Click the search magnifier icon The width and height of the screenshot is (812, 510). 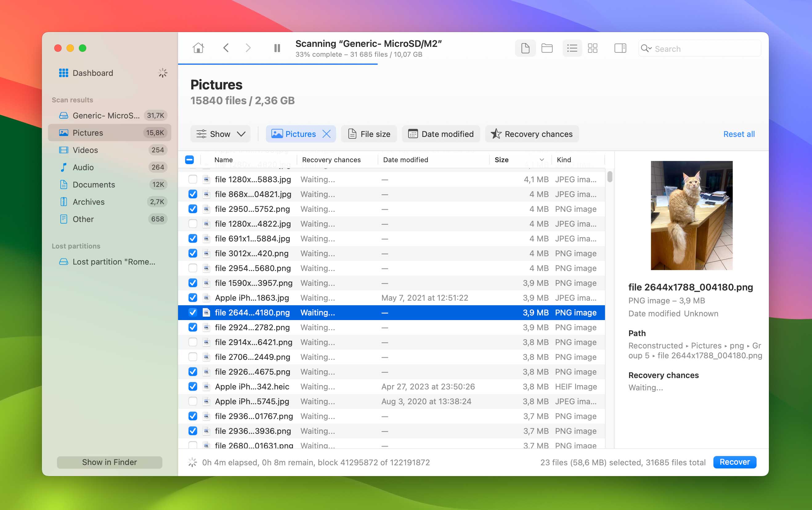(646, 49)
